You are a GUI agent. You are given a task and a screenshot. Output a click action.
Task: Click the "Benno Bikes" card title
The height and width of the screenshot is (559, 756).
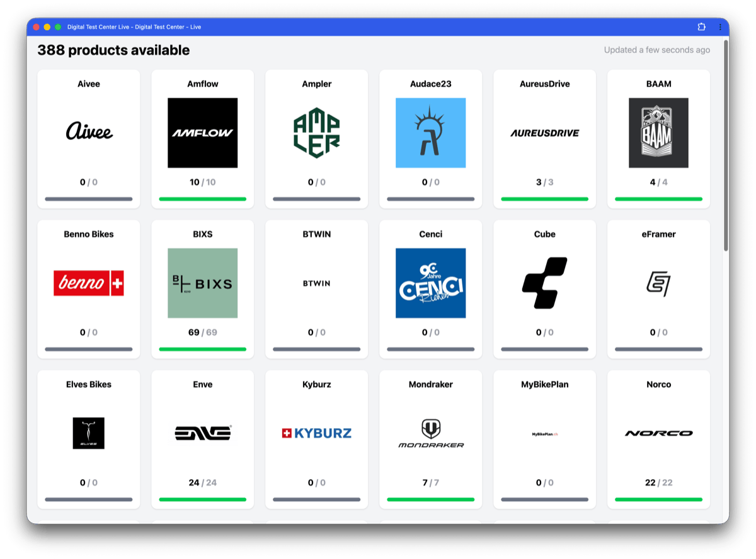pos(89,234)
